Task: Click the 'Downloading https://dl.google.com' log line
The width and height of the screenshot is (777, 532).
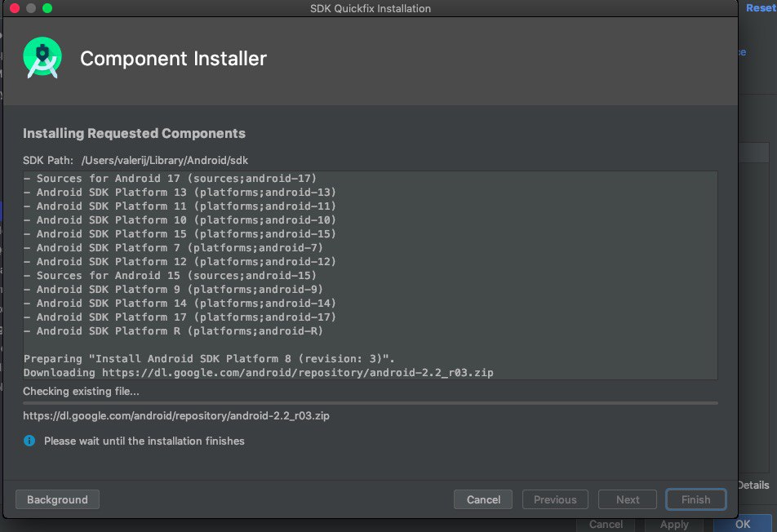Action: click(258, 373)
